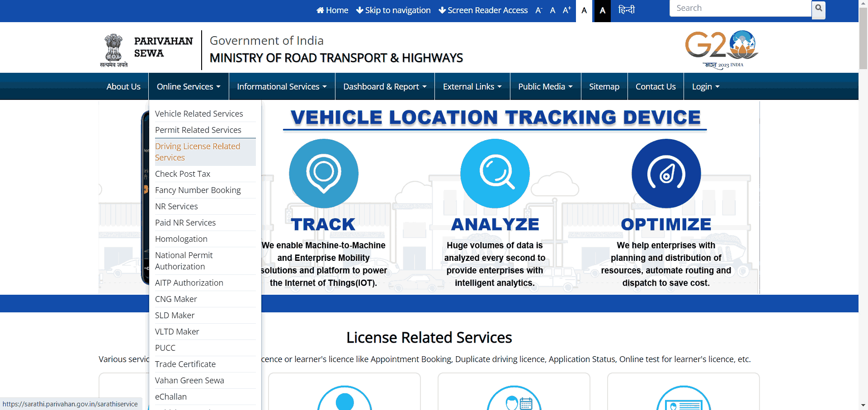Select SLD Maker entry
The height and width of the screenshot is (410, 868).
point(205,316)
